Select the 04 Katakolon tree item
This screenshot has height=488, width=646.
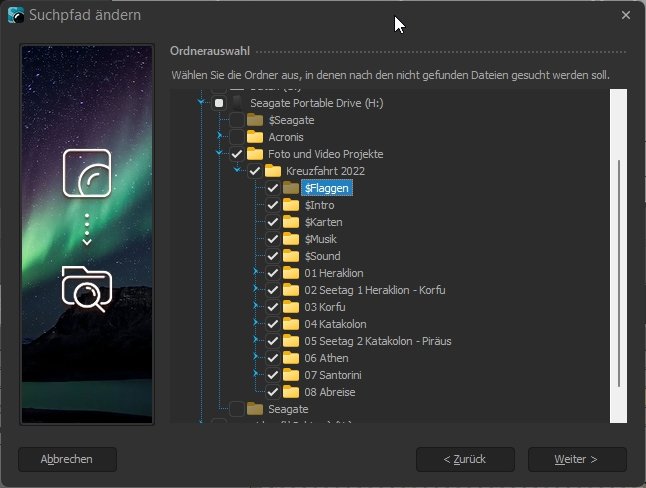pos(338,324)
